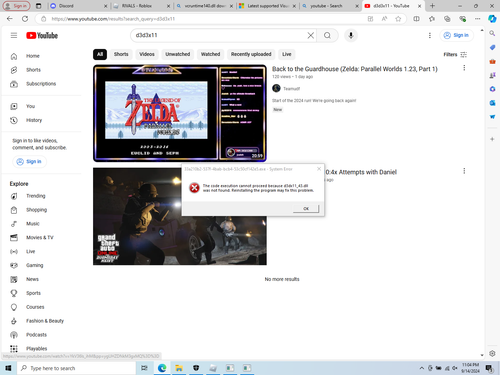Select the All filter chip
Image resolution: width=500 pixels, height=375 pixels.
[100, 54]
